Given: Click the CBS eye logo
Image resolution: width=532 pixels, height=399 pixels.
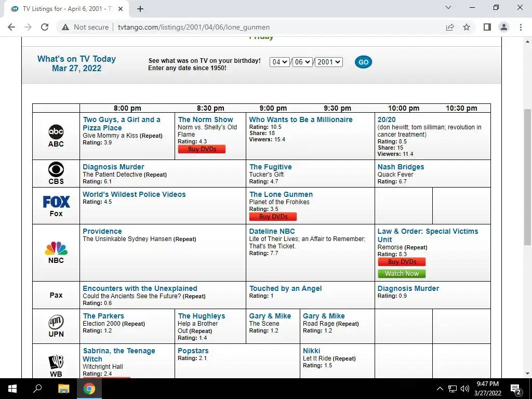Looking at the screenshot, I should pos(56,169).
